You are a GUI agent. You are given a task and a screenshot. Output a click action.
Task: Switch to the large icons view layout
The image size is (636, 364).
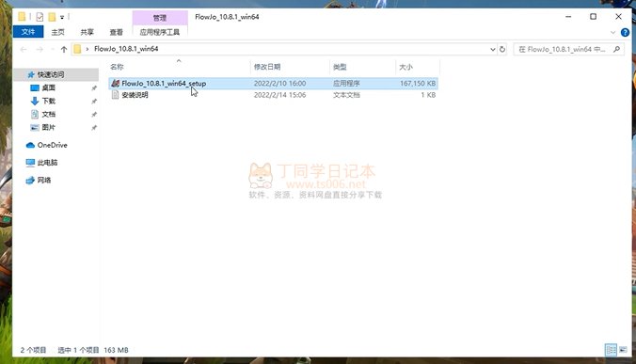(x=623, y=350)
